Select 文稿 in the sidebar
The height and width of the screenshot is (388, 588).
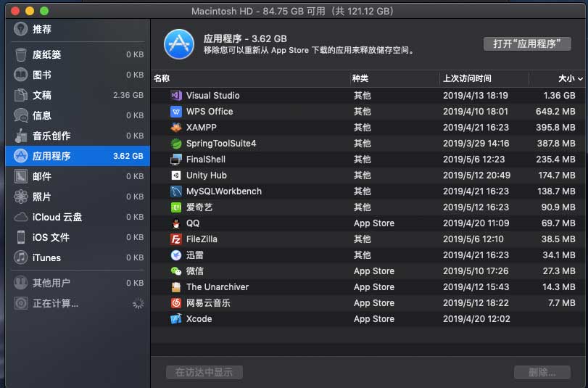tap(78, 95)
